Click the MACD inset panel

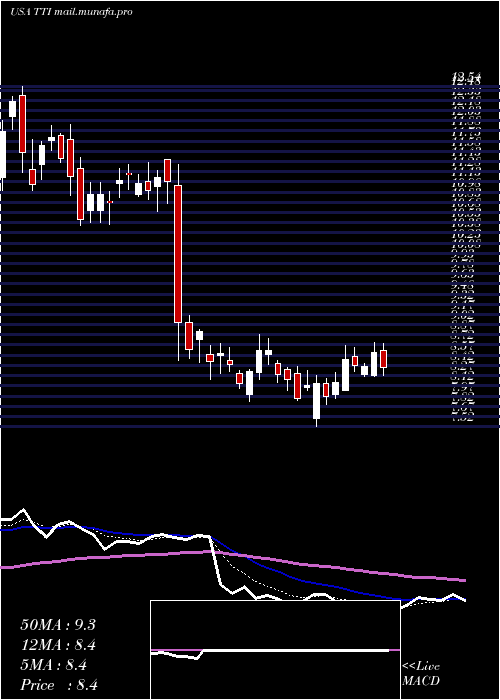click(x=275, y=650)
